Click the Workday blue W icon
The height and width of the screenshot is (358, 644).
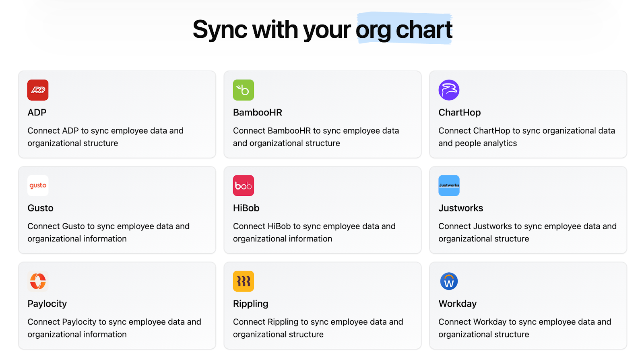click(449, 281)
